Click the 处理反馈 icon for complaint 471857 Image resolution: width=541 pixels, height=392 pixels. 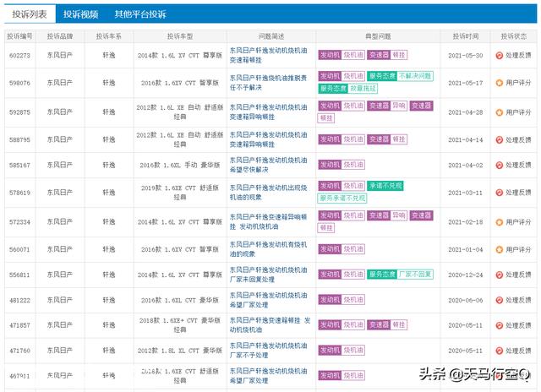click(x=499, y=325)
